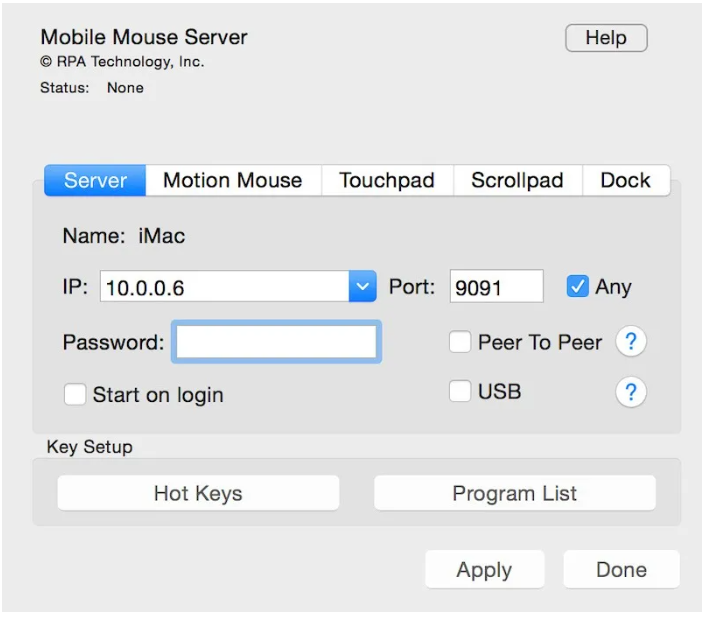This screenshot has height=619, width=706.
Task: Enable the USB checkbox
Action: [x=460, y=391]
